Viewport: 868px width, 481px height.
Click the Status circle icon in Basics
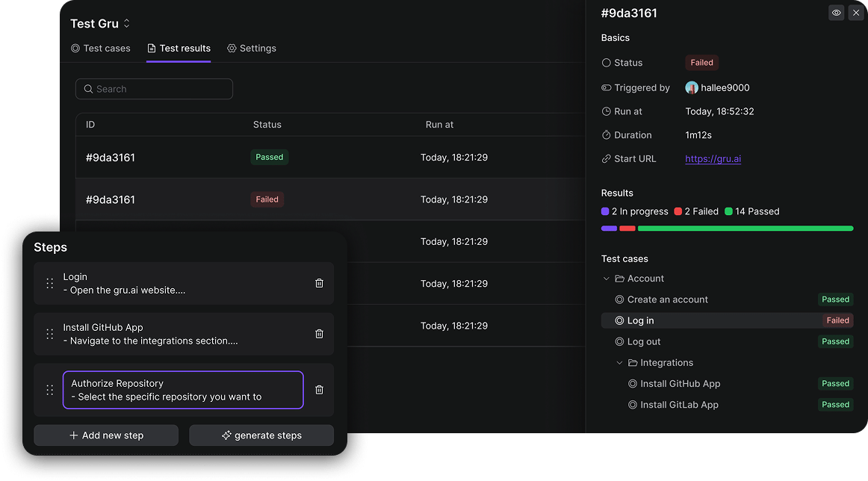[x=606, y=63]
